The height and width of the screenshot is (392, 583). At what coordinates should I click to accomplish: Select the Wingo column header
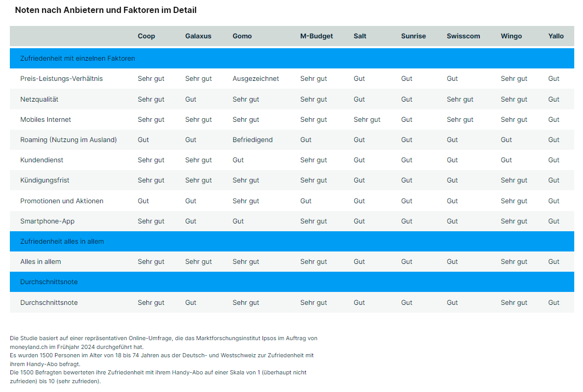[x=511, y=36]
